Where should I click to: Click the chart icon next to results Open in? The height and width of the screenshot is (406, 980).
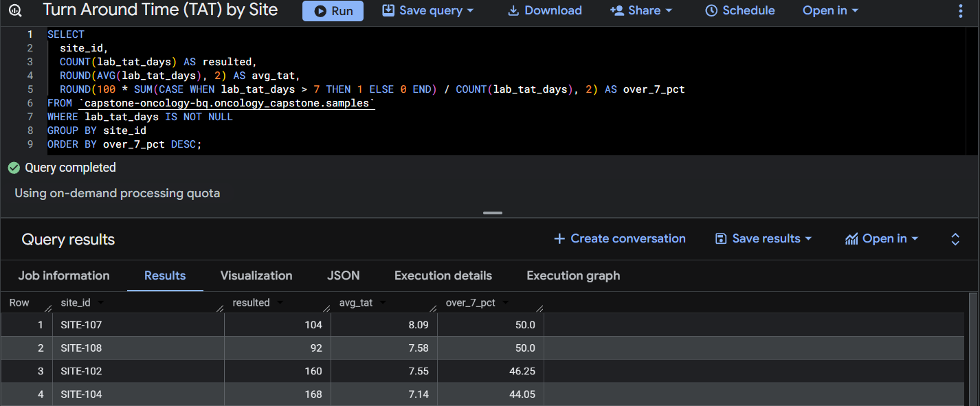pos(851,238)
